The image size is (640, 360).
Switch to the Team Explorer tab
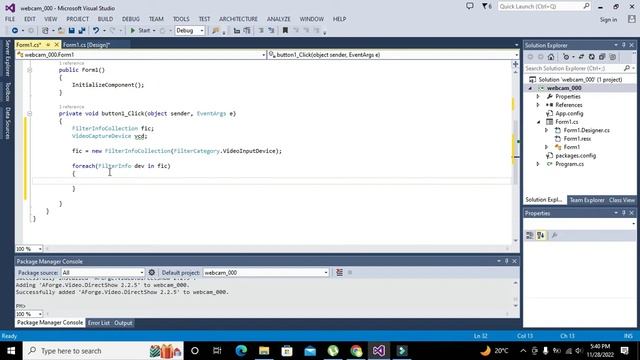coord(587,200)
